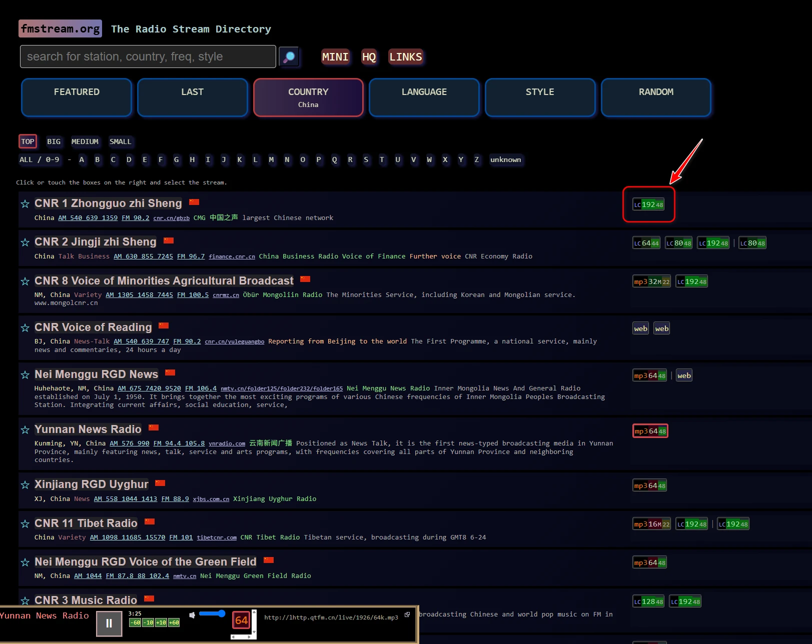Open the FEATURED tab
The width and height of the screenshot is (812, 644).
click(77, 97)
